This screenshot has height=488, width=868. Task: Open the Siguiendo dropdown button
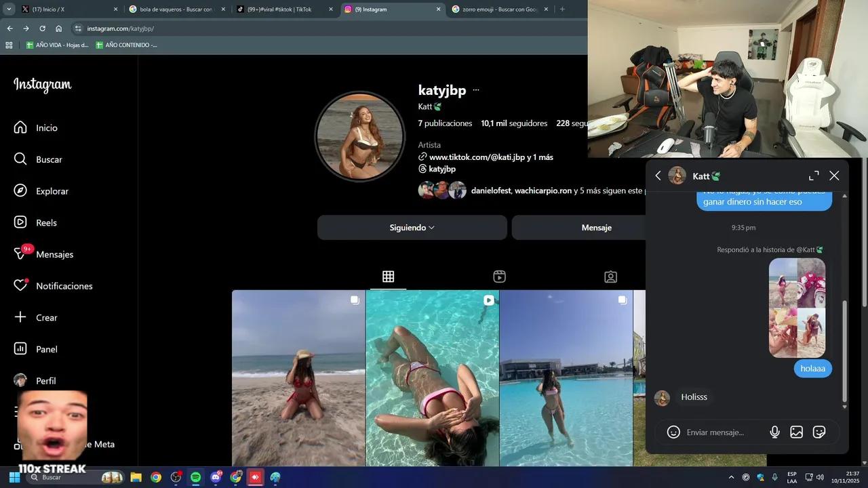tap(412, 228)
